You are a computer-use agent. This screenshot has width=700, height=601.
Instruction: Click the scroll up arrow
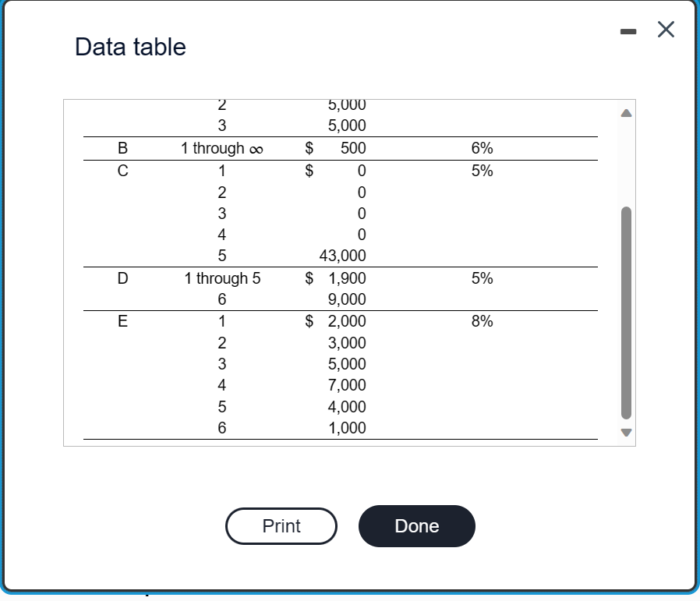pos(626,113)
